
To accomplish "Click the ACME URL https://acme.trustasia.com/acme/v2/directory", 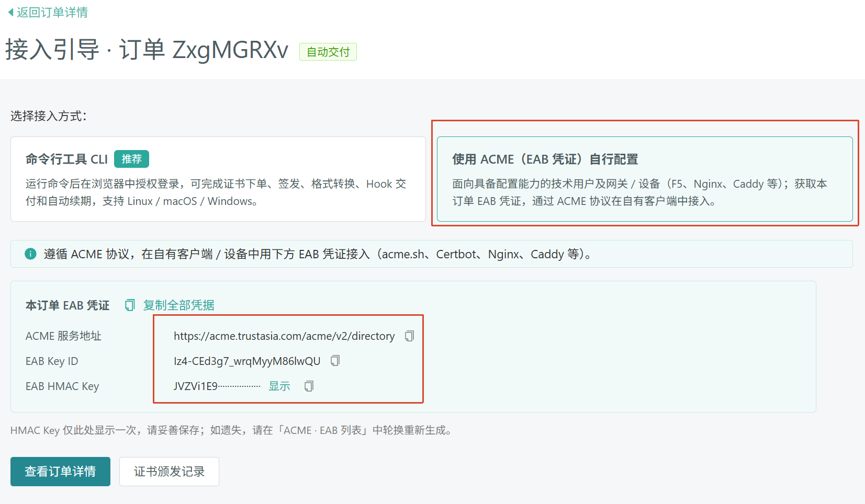I will pos(284,336).
